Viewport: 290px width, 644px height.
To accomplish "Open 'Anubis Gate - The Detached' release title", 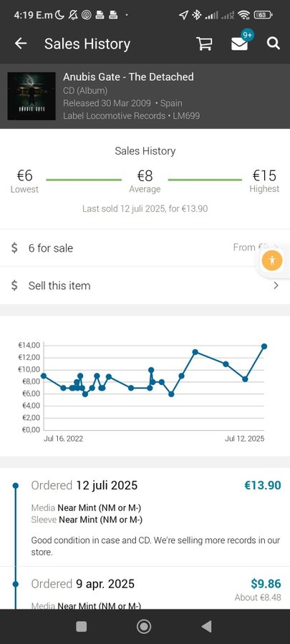I will pos(128,77).
